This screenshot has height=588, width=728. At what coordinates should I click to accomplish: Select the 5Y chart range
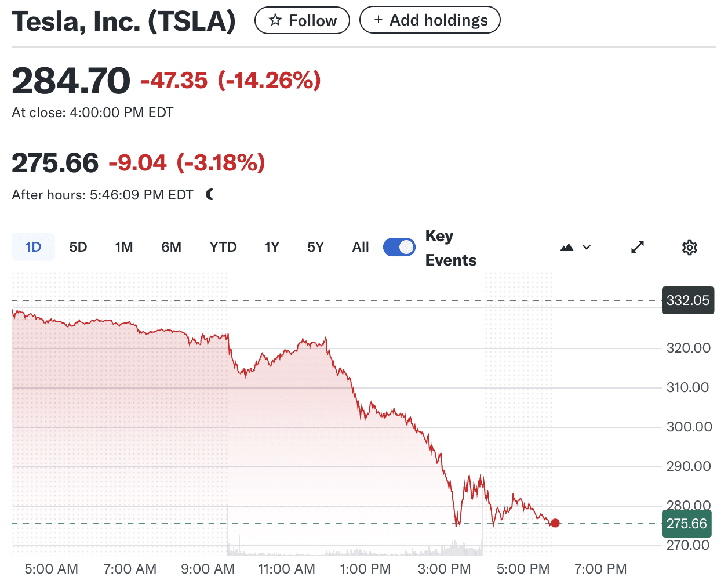(x=315, y=247)
